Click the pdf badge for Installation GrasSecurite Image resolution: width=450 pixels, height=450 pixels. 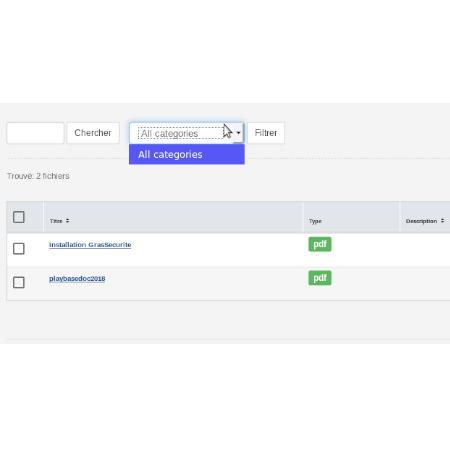320,244
